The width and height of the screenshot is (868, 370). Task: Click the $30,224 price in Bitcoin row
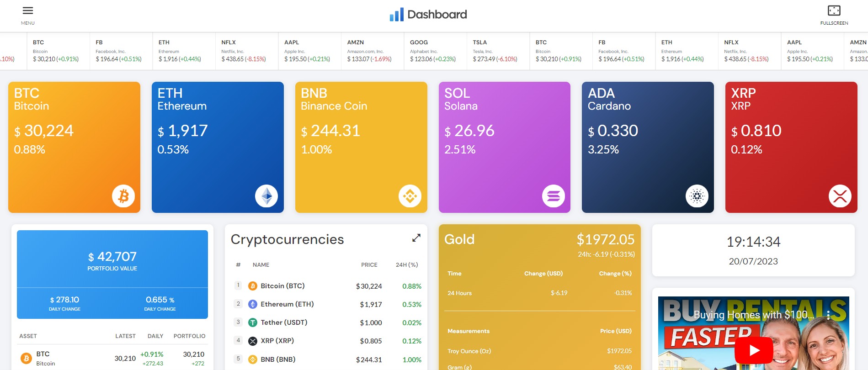click(369, 286)
